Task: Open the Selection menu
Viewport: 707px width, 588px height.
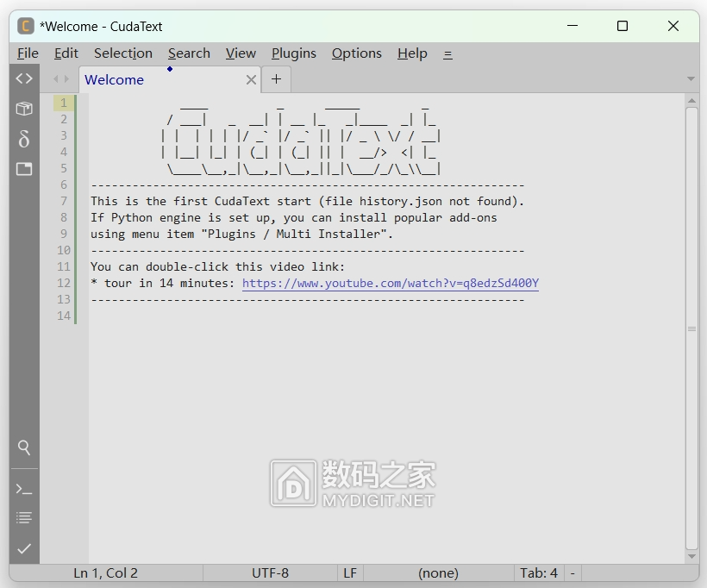Action: click(x=122, y=53)
